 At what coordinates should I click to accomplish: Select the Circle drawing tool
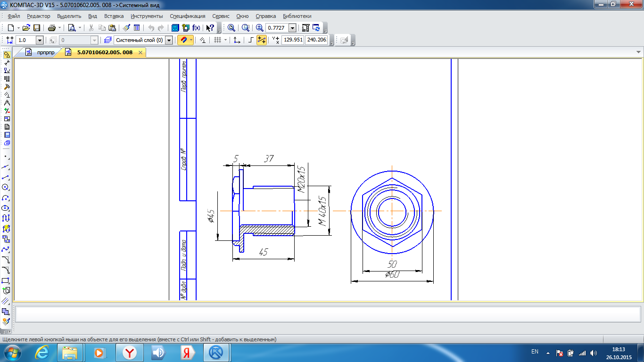(x=6, y=187)
